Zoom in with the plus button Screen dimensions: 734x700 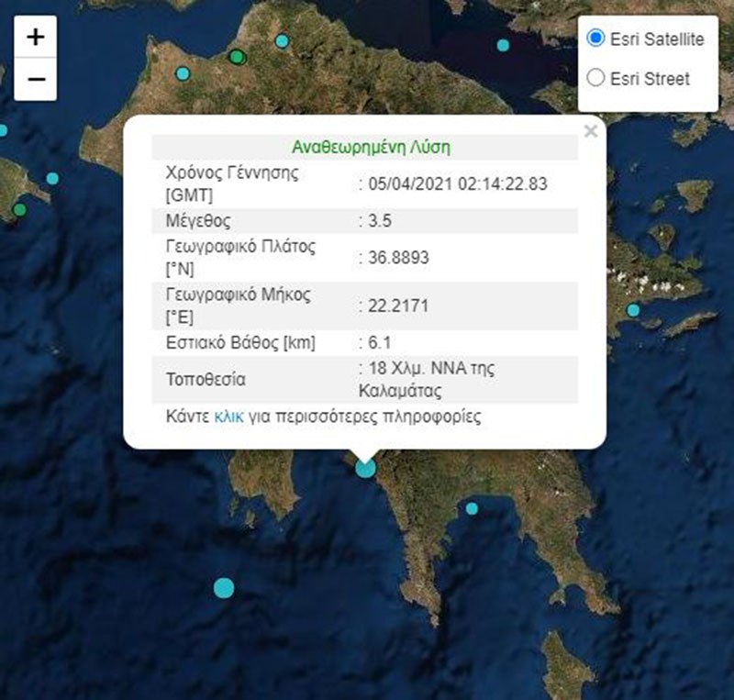[36, 38]
